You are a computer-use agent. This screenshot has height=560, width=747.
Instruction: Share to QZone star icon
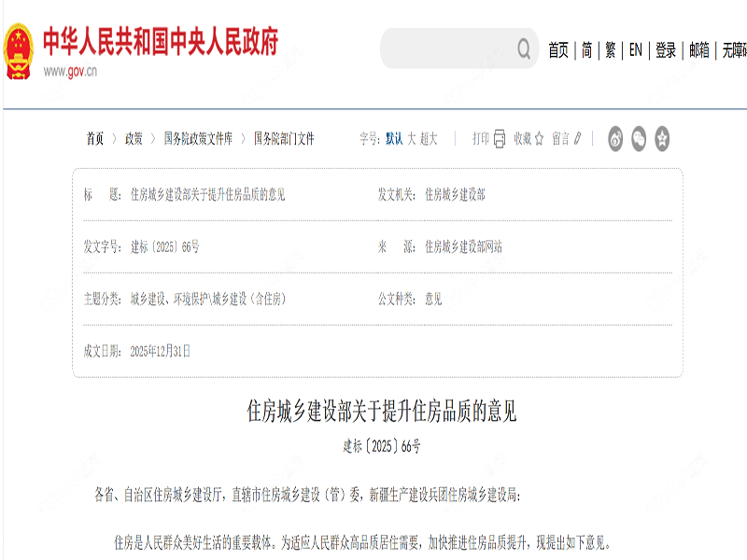click(x=662, y=138)
